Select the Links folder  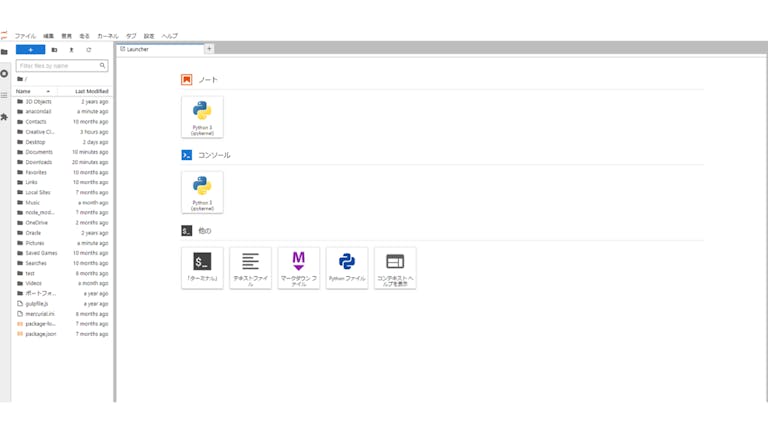tap(62, 182)
